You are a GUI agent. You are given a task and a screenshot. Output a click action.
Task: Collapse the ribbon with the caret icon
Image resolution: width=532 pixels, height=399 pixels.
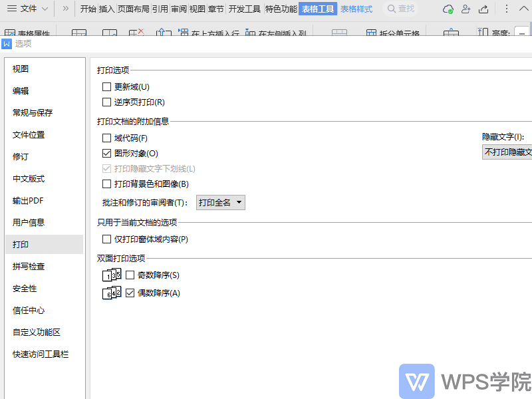coord(524,9)
